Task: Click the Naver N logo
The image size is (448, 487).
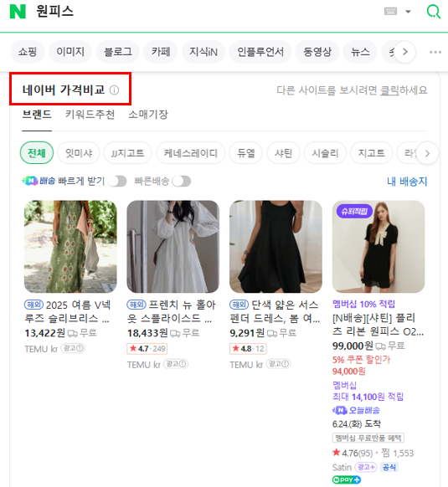Action: tap(18, 12)
